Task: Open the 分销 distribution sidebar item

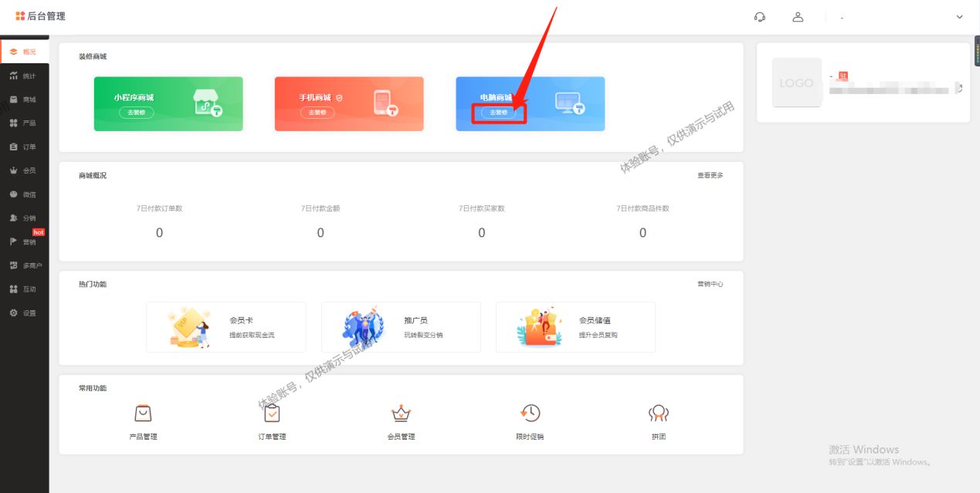Action: tap(24, 218)
